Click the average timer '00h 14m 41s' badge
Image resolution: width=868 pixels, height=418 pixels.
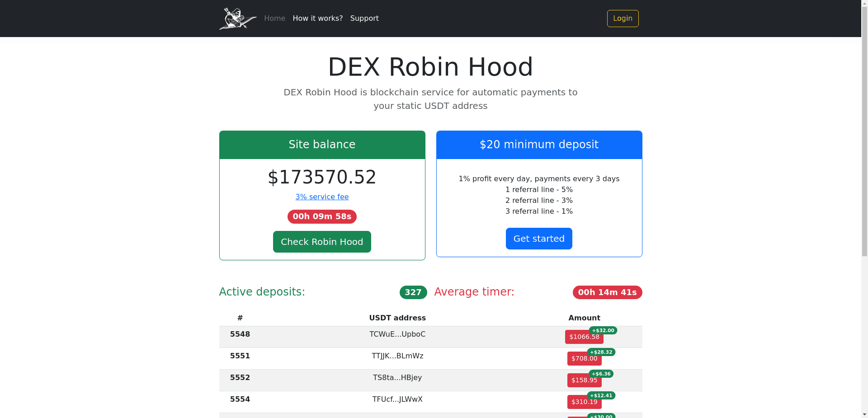click(607, 292)
